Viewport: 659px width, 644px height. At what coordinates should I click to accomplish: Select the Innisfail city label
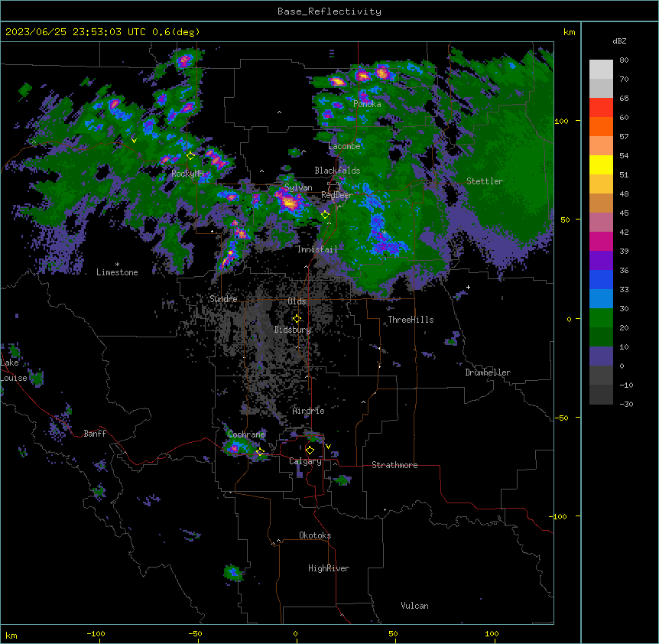click(317, 249)
